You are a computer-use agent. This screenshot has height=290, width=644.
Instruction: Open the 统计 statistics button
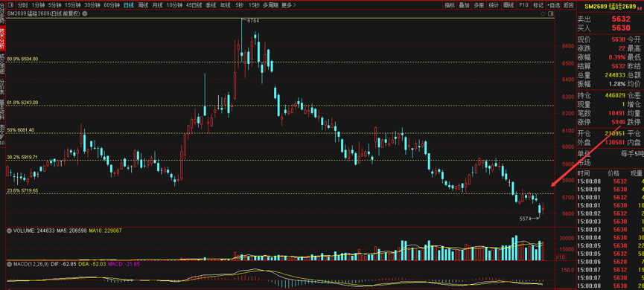coord(494,5)
